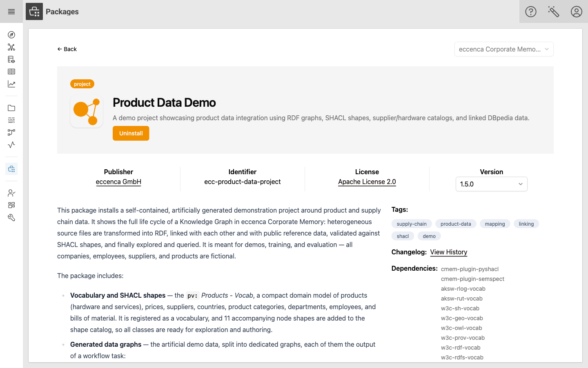
Task: Click dependency w3c-rdf-vocab
Action: [461, 348]
